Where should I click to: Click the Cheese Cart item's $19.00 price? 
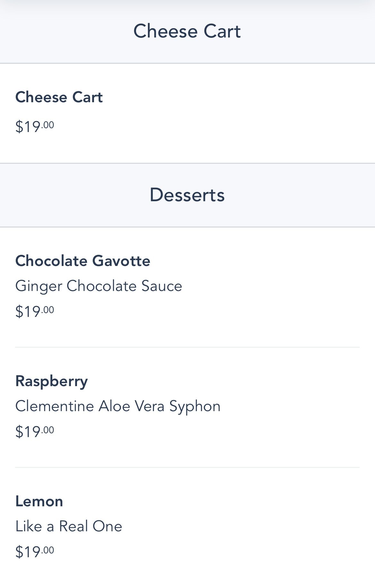click(x=35, y=127)
